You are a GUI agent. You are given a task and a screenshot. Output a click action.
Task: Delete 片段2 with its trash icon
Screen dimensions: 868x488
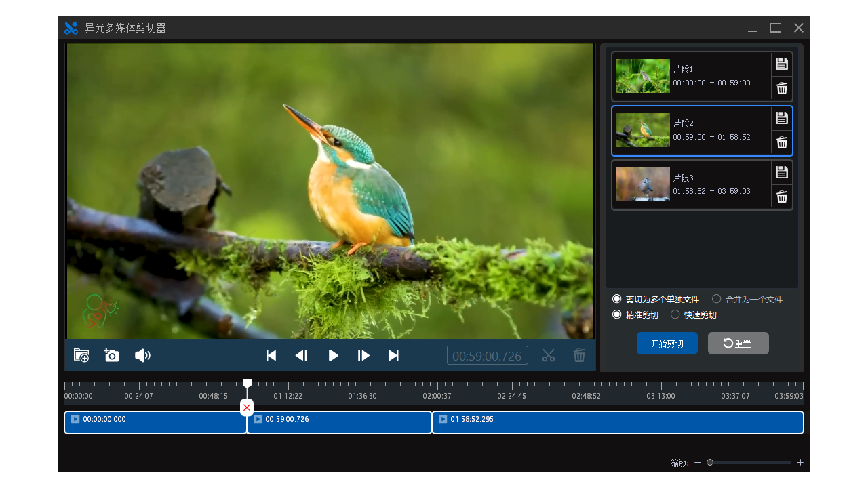(782, 142)
